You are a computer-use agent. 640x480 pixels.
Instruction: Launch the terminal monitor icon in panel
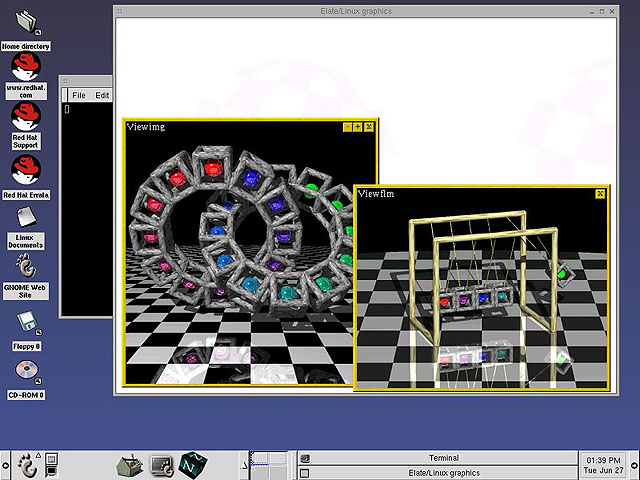point(161,464)
